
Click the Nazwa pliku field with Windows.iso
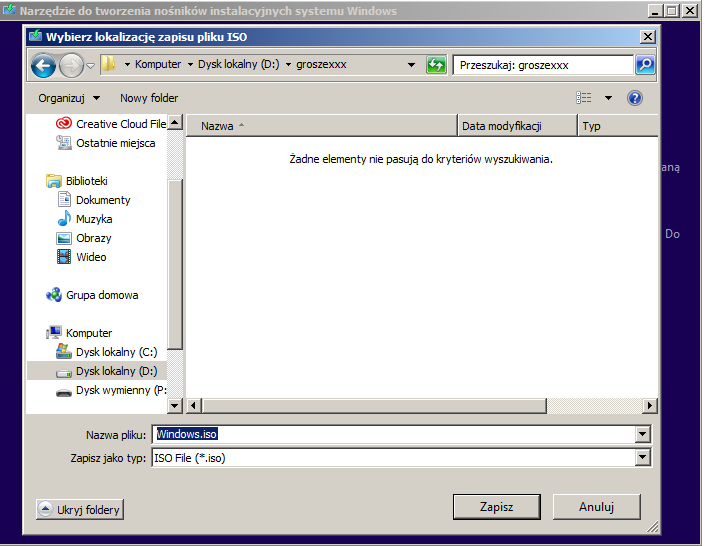(394, 434)
